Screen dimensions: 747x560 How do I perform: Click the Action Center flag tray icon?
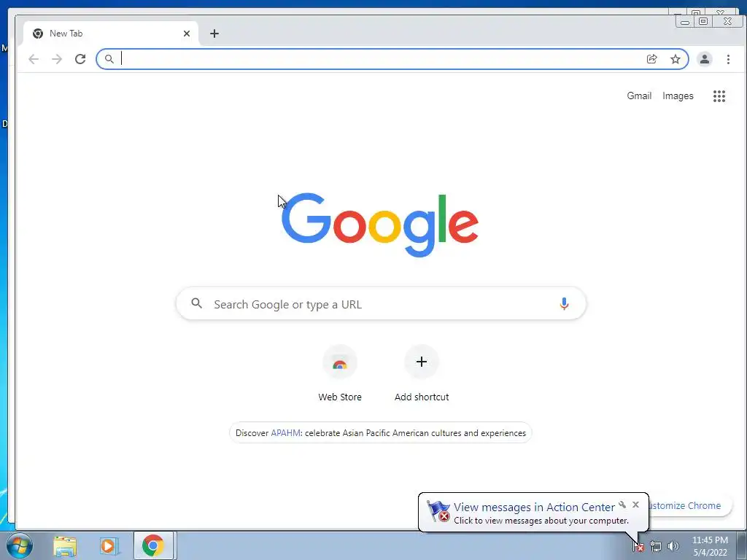[638, 547]
